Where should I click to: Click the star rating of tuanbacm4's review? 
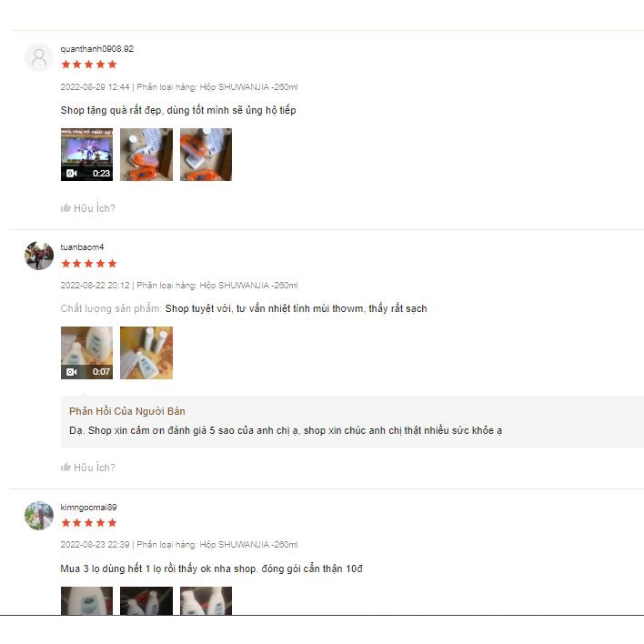[89, 264]
